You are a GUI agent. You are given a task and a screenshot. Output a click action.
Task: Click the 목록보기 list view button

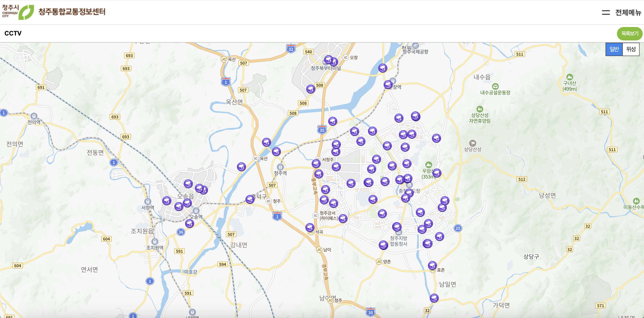[629, 33]
